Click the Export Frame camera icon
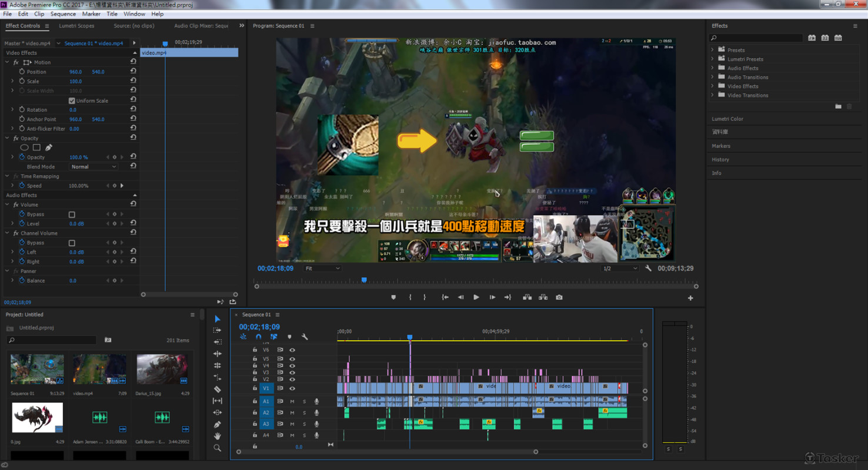Screen dimensions: 868x470 click(x=559, y=297)
